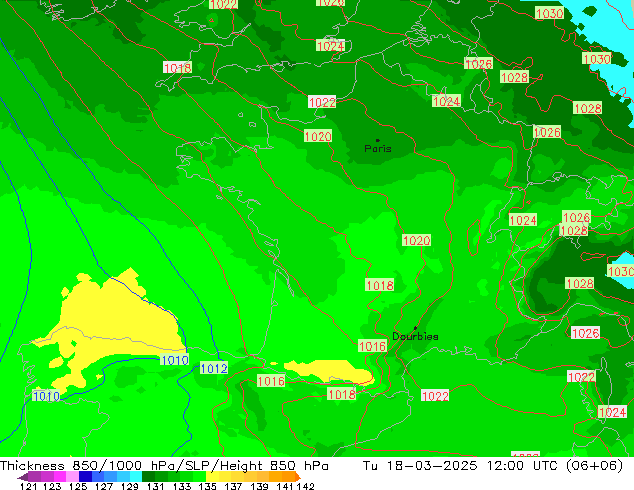Pick the dark green legend swatch above 131
This screenshot has width=634, height=490.
tap(148, 477)
